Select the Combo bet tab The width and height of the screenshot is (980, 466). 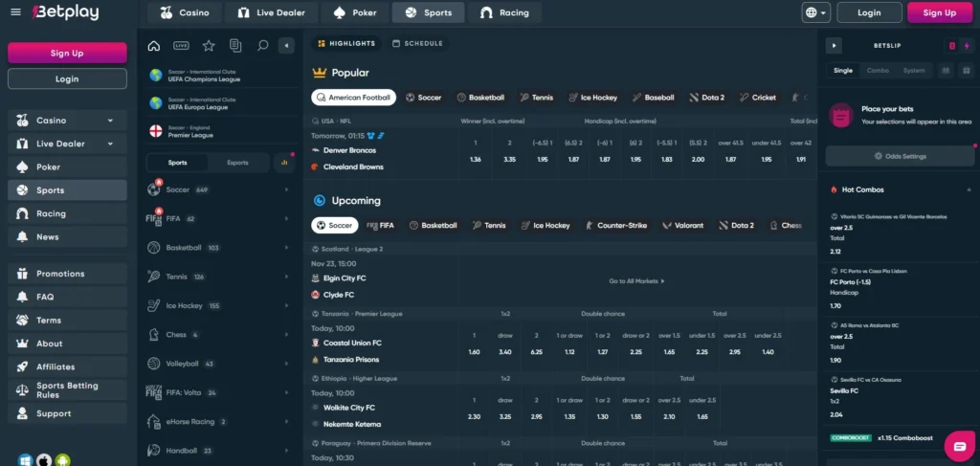point(878,71)
